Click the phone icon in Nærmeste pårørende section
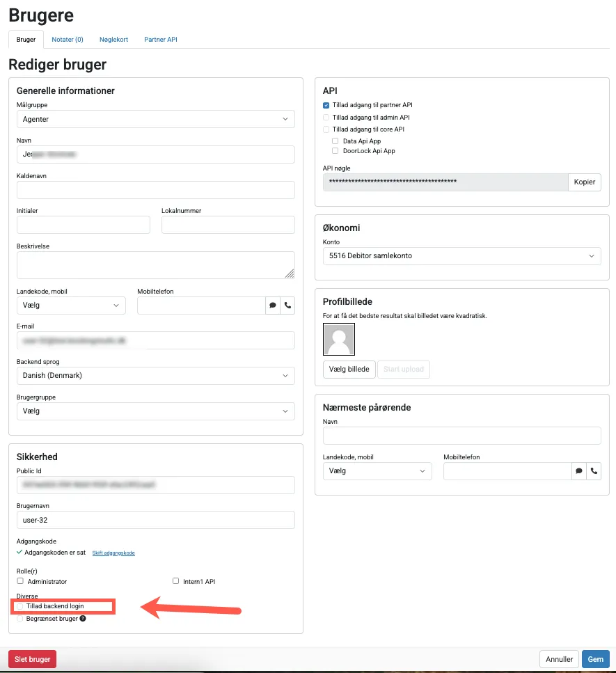The width and height of the screenshot is (616, 673). [594, 471]
